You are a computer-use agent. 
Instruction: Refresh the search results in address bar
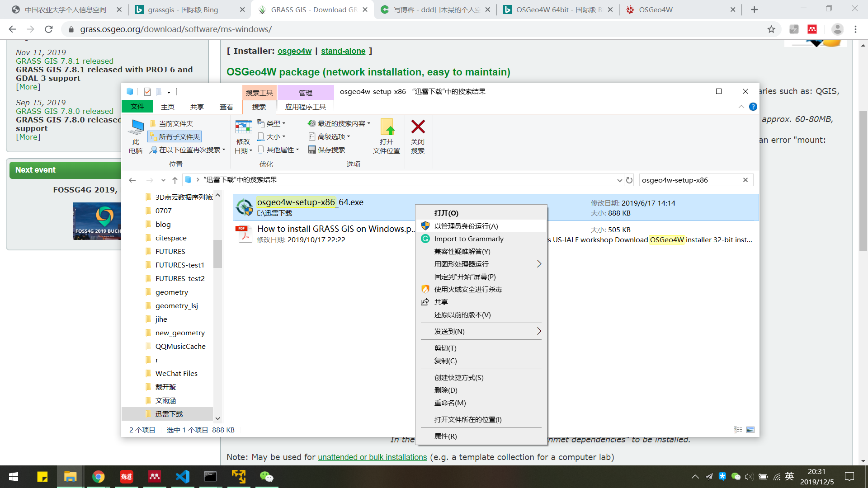[x=629, y=180]
